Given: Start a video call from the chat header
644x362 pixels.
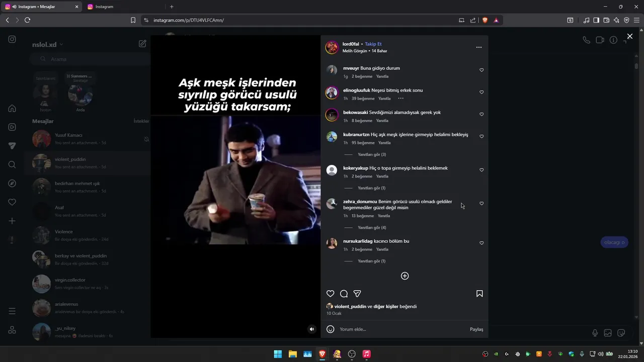Looking at the screenshot, I should [600, 40].
